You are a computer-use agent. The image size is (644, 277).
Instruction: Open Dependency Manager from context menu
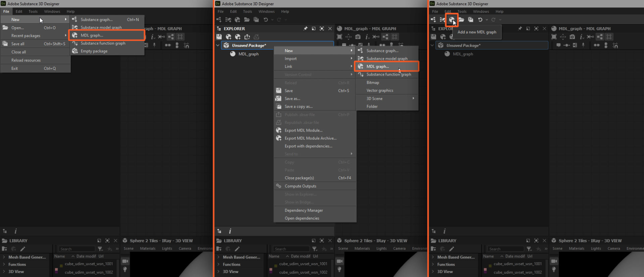click(x=315, y=210)
